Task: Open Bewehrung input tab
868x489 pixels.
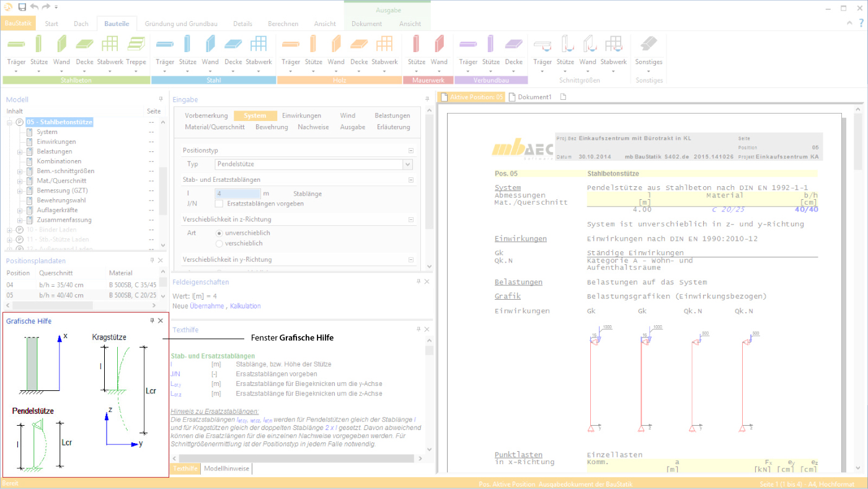Action: pos(272,127)
